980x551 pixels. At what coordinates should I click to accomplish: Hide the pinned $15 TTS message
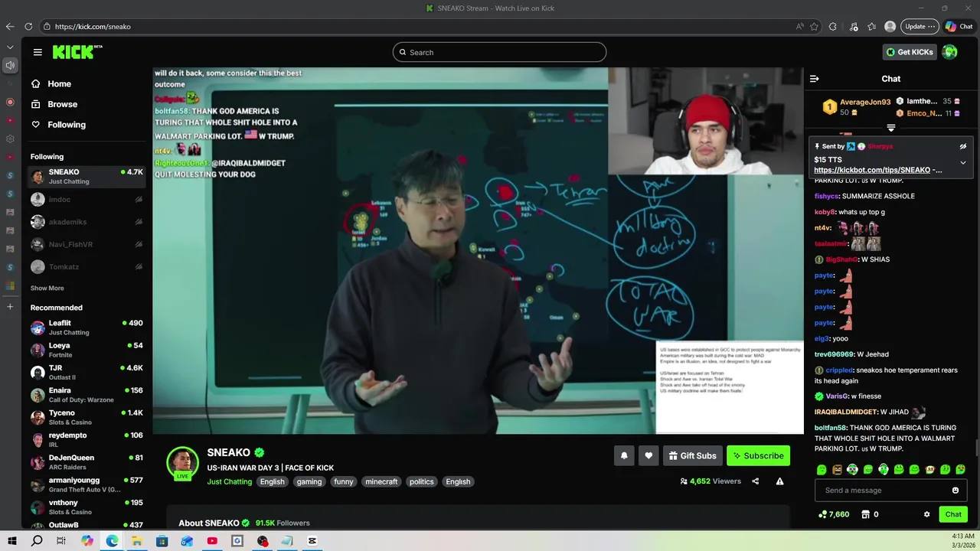(963, 146)
